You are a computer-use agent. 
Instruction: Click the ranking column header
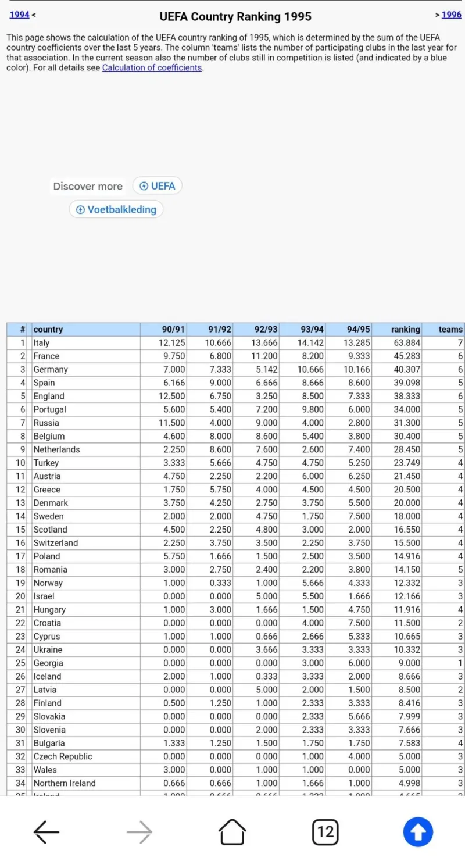click(x=405, y=329)
